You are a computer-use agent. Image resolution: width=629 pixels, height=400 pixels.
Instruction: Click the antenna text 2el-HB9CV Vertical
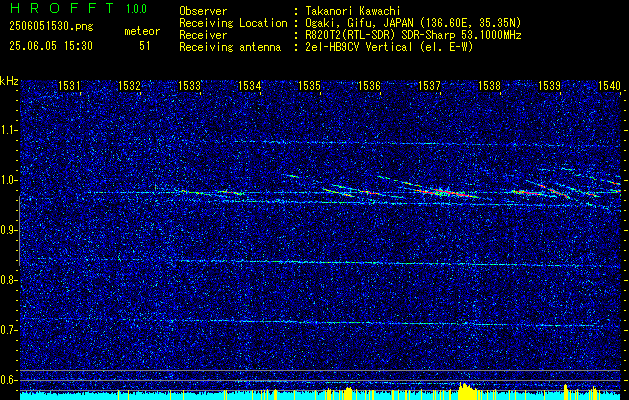359,47
